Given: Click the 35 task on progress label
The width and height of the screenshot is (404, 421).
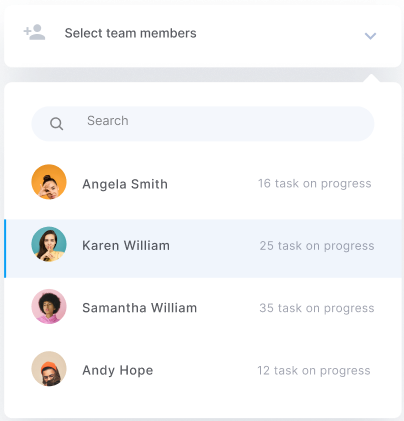Looking at the screenshot, I should [x=317, y=308].
